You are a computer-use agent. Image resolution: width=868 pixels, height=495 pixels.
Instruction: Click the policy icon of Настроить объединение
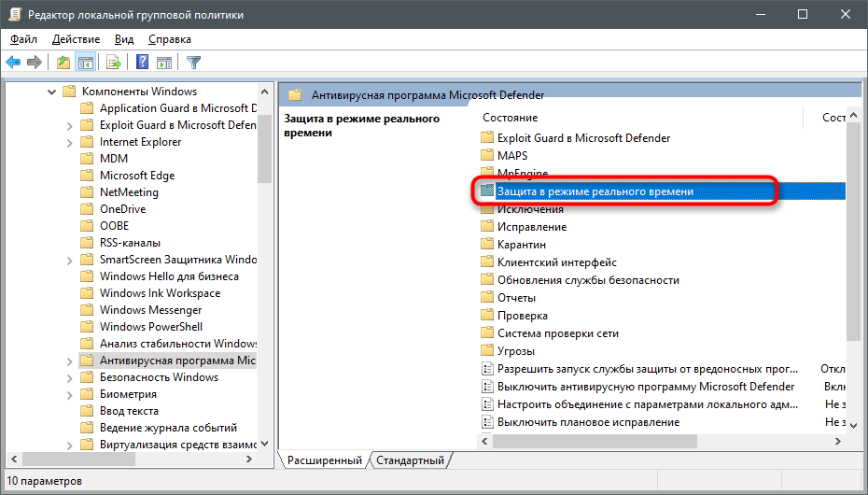[487, 404]
